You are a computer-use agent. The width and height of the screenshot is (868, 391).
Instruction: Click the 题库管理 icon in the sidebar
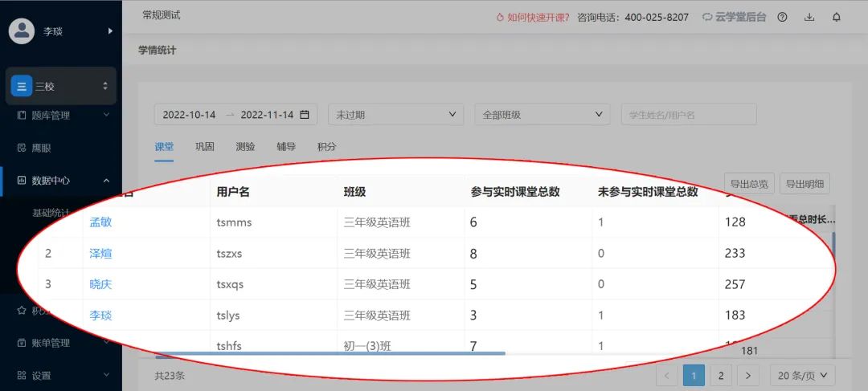[22, 116]
